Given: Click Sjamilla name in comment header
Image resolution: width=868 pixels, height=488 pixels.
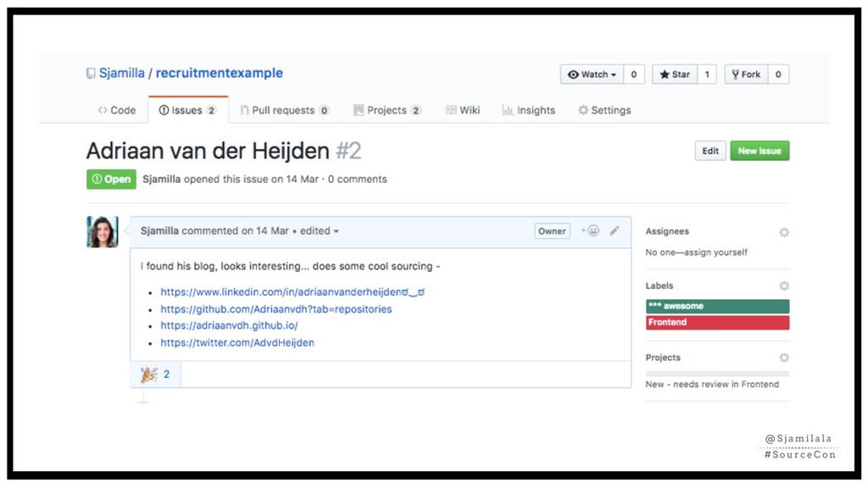Looking at the screenshot, I should tap(159, 230).
